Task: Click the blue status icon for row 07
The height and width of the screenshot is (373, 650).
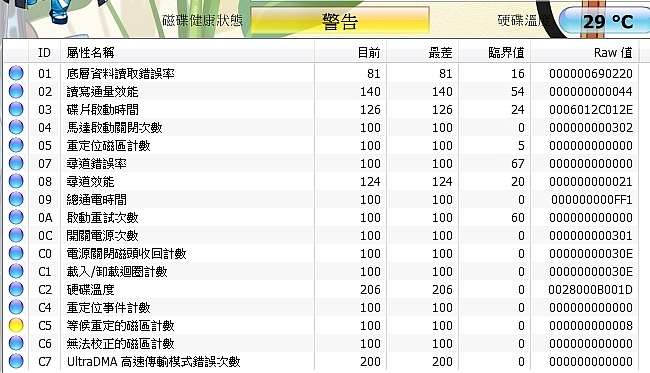Action: [x=16, y=163]
